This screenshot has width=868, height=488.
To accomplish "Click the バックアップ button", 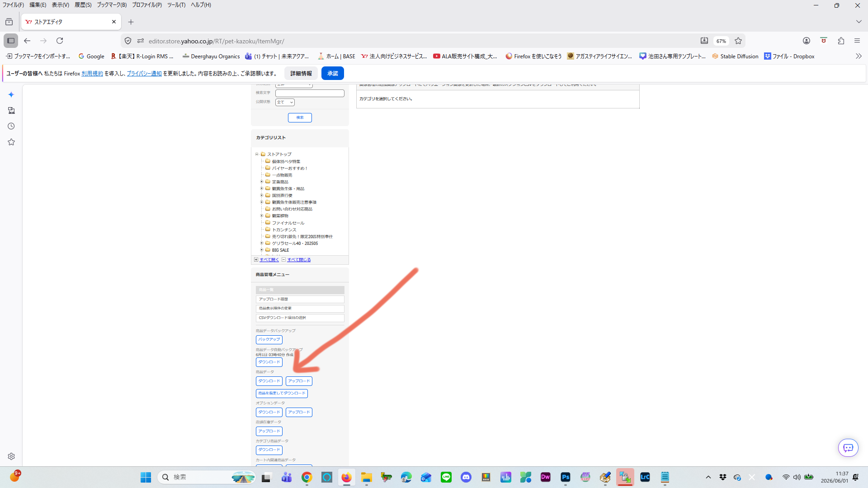I will click(x=269, y=339).
